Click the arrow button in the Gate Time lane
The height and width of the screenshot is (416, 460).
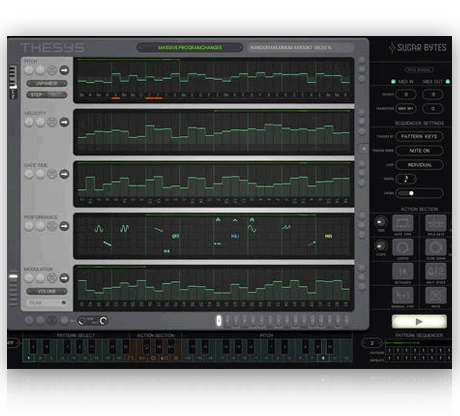pos(64,174)
